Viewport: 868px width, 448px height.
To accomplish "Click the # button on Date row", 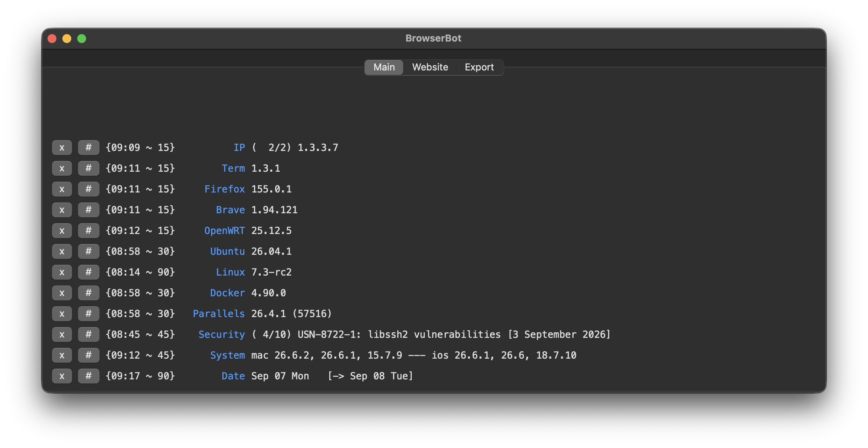I will click(x=88, y=376).
